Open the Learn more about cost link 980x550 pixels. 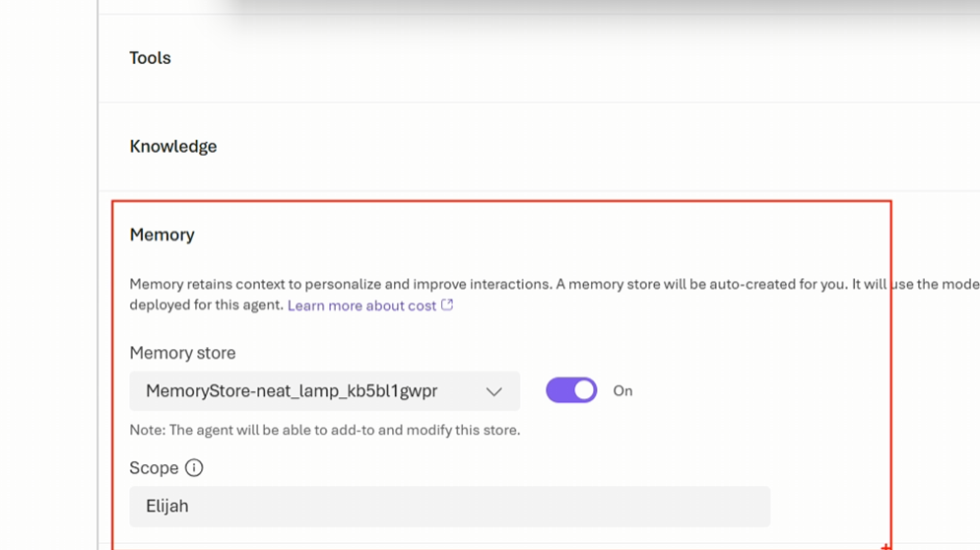click(x=361, y=306)
